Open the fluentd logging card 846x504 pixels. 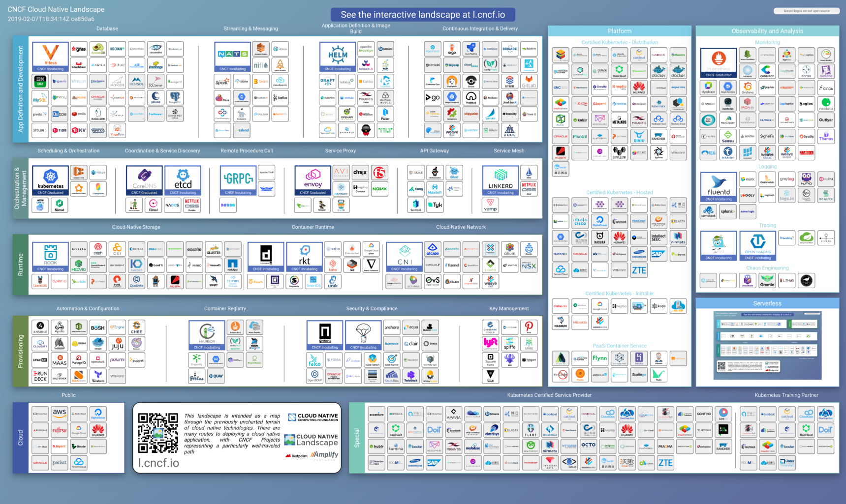[719, 187]
